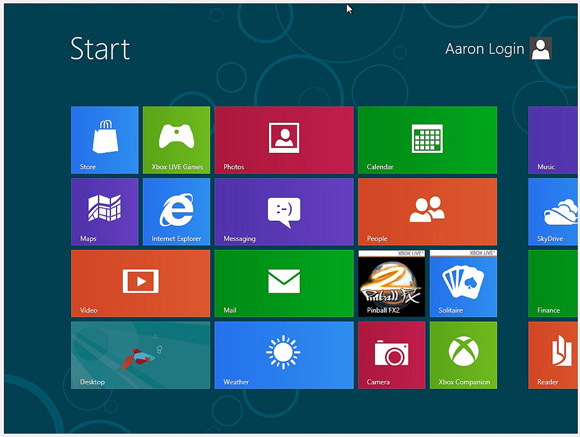Open the People tile
Image resolution: width=580 pixels, height=437 pixels.
pos(428,212)
